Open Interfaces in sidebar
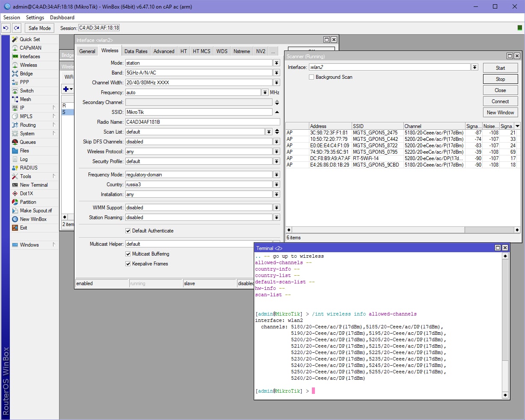 click(x=30, y=56)
